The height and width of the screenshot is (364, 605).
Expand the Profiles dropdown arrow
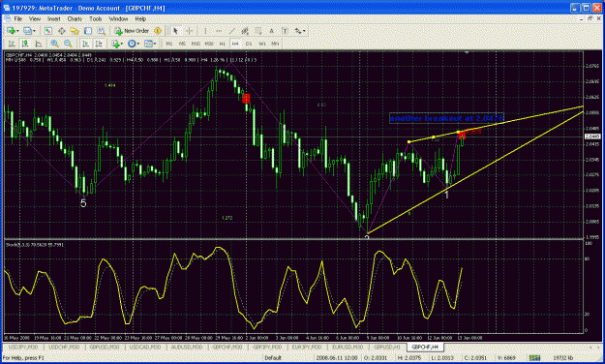pyautogui.click(x=34, y=31)
